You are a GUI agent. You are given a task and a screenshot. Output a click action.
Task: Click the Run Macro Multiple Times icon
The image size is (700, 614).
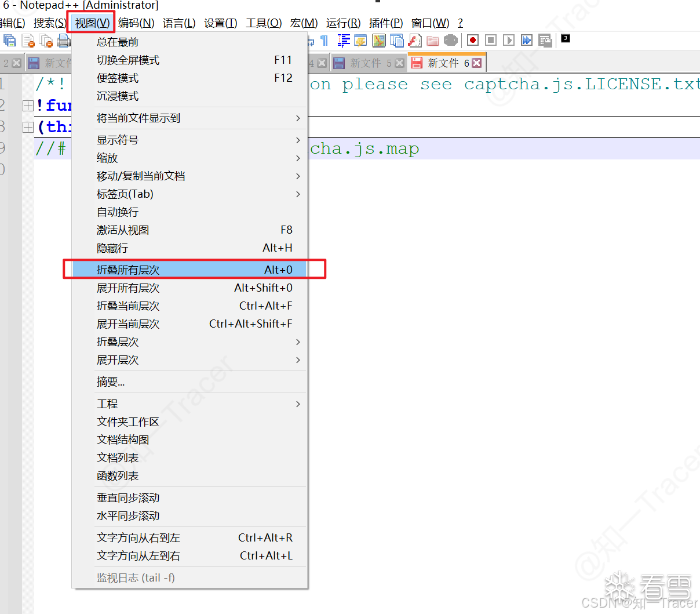pyautogui.click(x=527, y=40)
